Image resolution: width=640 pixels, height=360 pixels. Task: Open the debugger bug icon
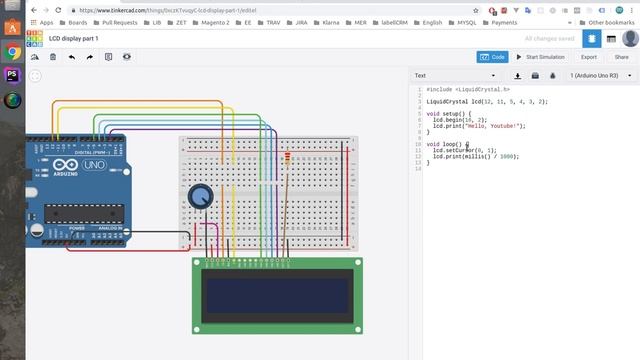tap(553, 76)
